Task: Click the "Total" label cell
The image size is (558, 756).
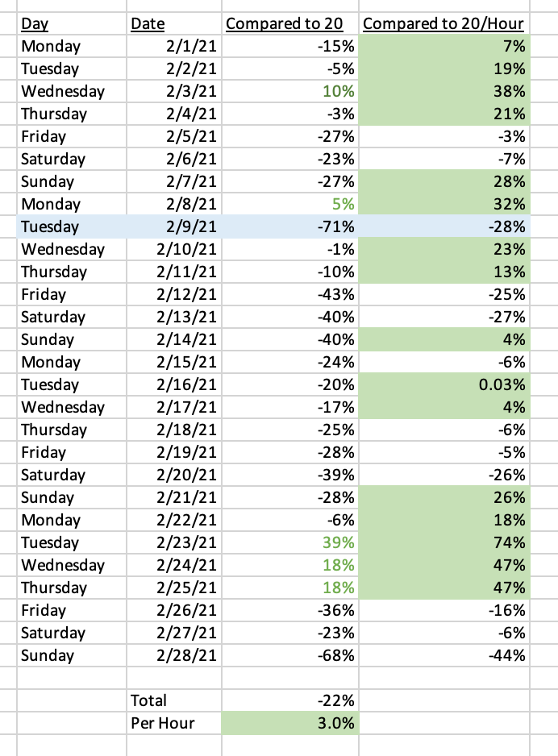Action: click(x=174, y=700)
